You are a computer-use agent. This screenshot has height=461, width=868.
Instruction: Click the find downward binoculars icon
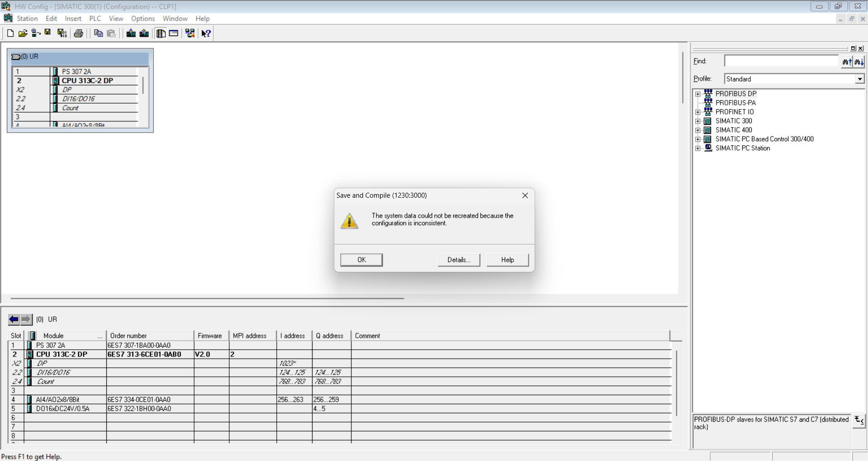(859, 62)
